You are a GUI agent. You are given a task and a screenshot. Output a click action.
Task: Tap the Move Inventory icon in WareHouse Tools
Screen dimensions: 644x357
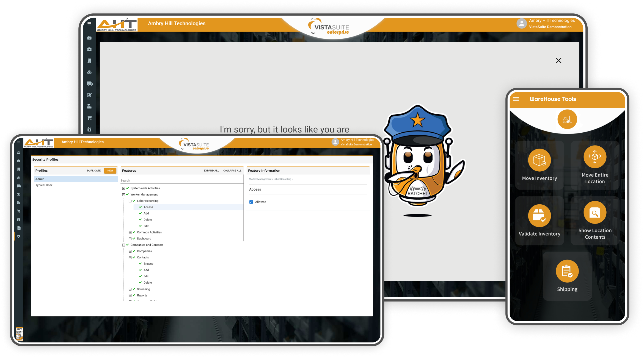tap(539, 160)
